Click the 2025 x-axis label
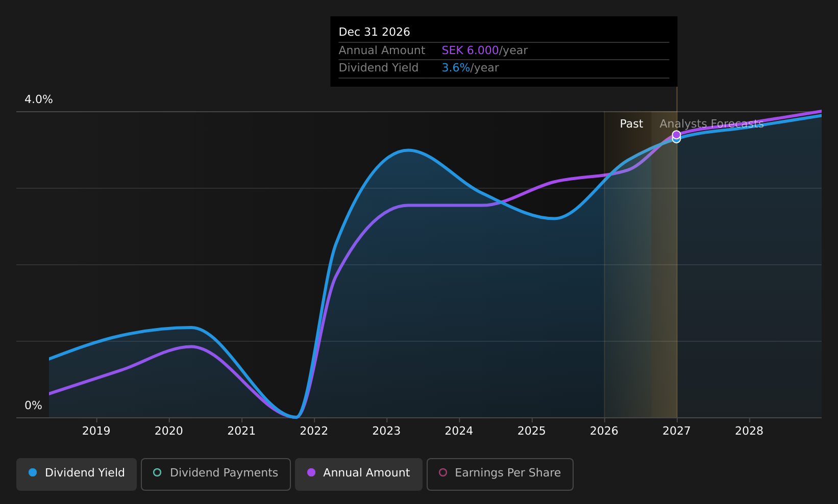 coord(532,431)
